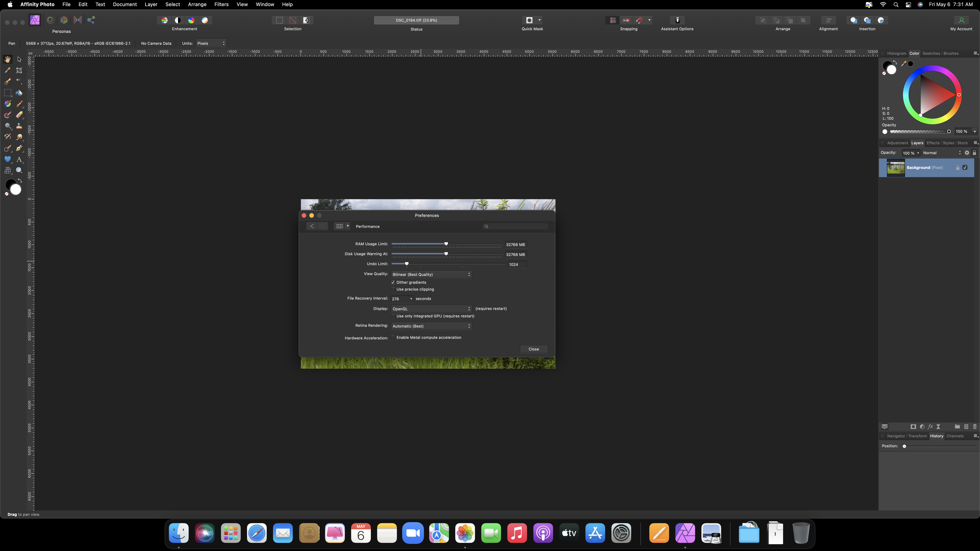
Task: Apply Auto Colors enhancement
Action: (191, 20)
